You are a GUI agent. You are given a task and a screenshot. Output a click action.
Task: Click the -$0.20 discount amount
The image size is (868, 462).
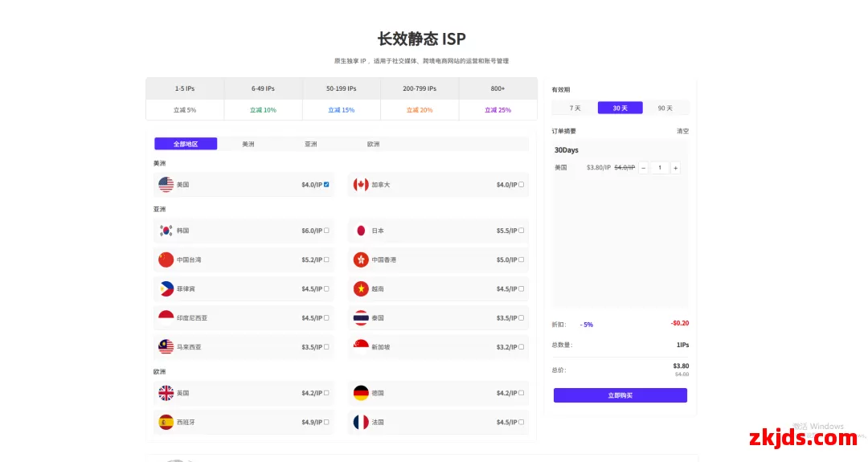click(x=680, y=323)
